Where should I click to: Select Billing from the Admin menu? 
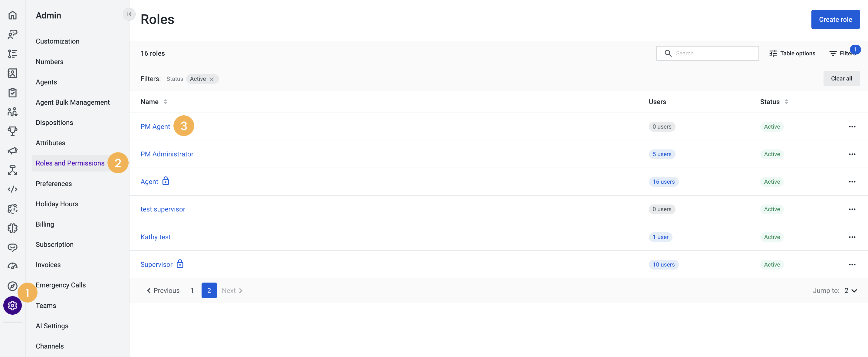point(44,224)
